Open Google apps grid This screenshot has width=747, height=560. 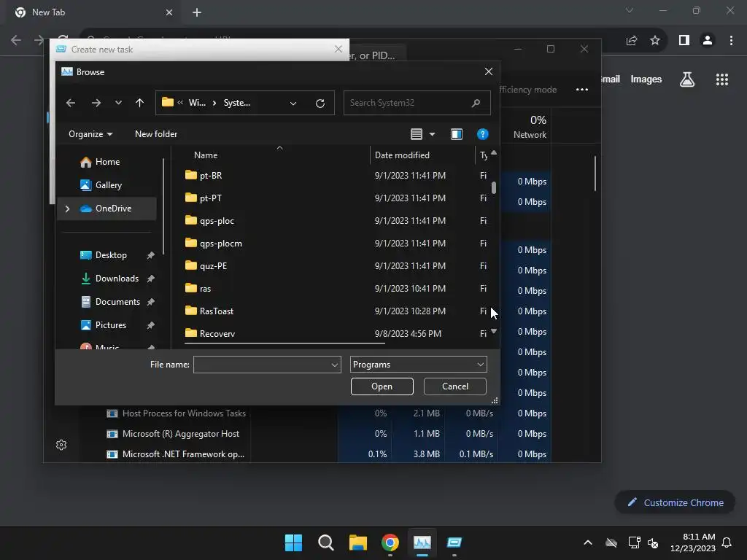[721, 79]
